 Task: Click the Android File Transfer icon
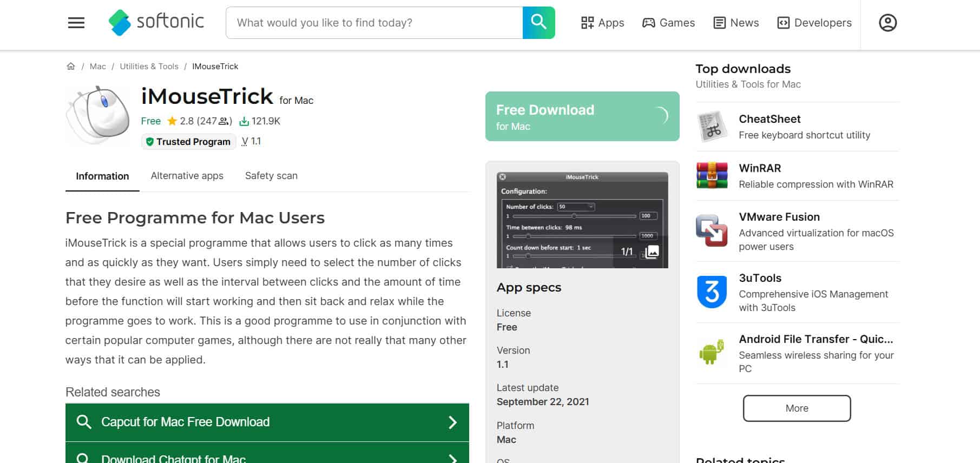(712, 353)
